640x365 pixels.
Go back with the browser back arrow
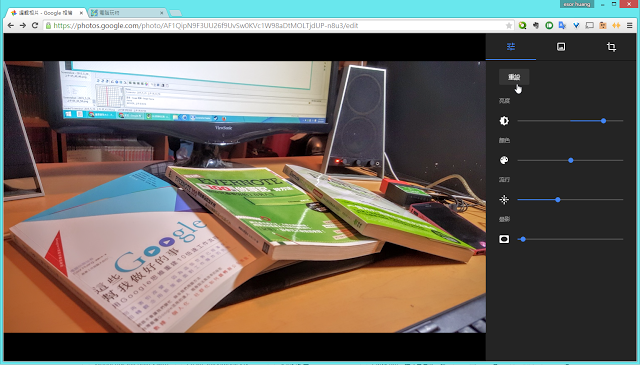(x=11, y=25)
